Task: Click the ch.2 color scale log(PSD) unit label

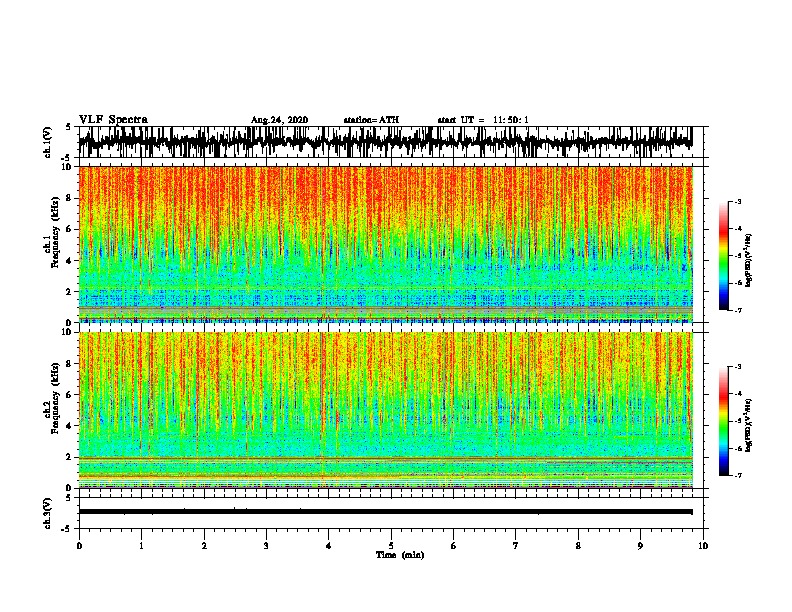Action: click(x=749, y=425)
